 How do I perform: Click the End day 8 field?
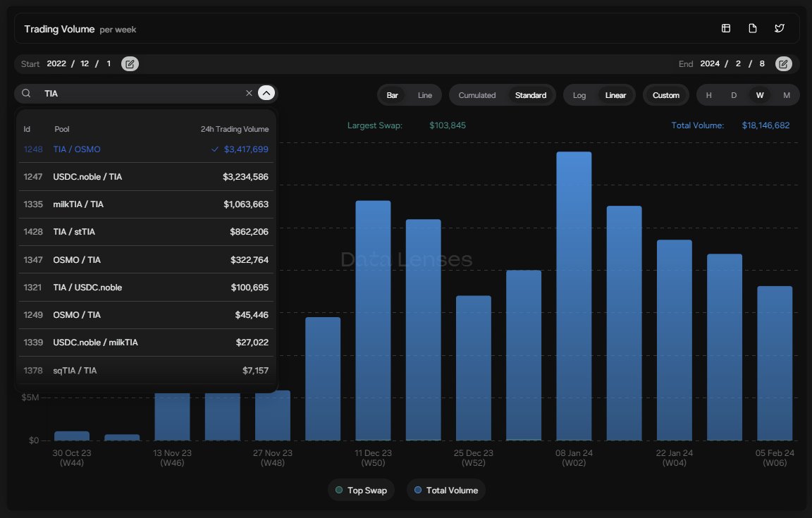coord(762,63)
